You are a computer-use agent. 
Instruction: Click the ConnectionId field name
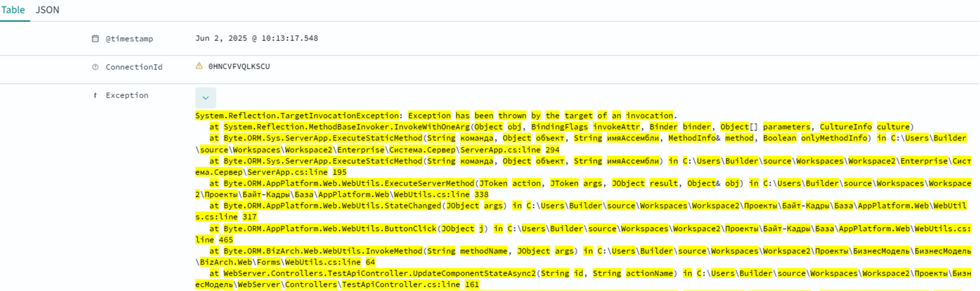click(134, 67)
